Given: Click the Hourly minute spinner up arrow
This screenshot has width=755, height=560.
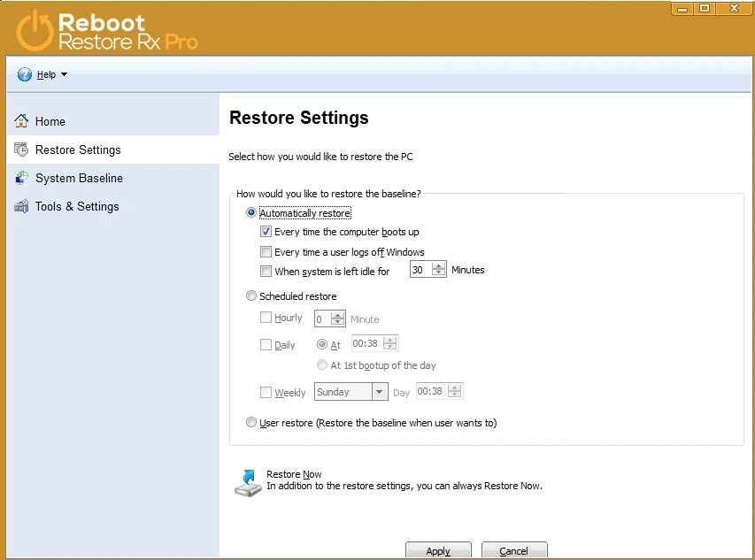Looking at the screenshot, I should point(337,315).
